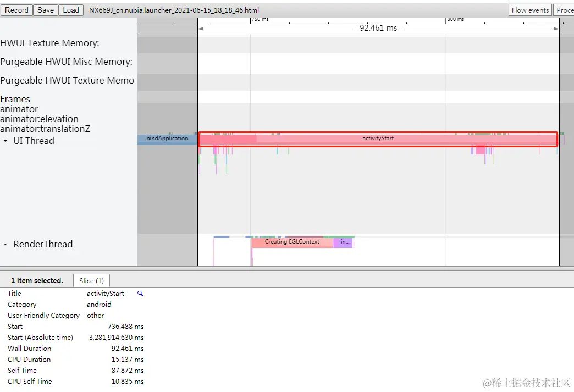Click the Record button

[x=16, y=10]
